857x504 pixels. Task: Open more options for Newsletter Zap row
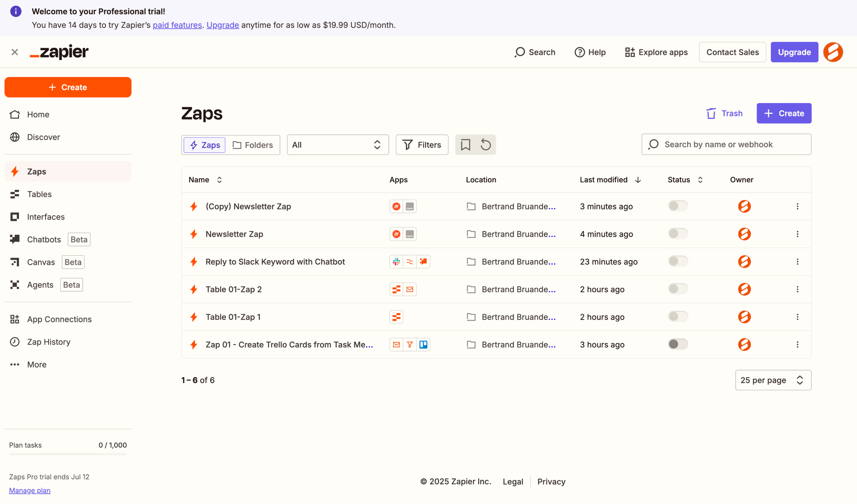[797, 234]
